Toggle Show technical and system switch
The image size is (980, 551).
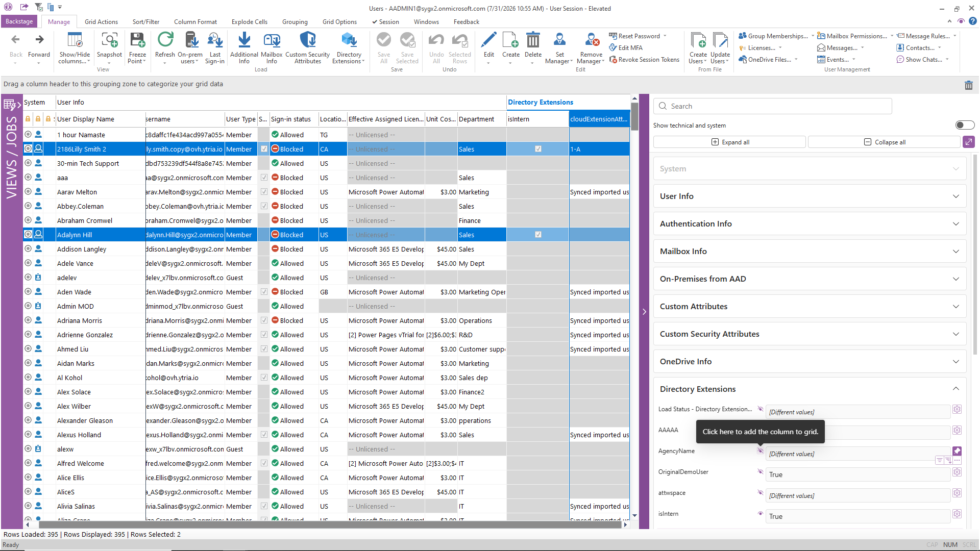click(x=965, y=126)
